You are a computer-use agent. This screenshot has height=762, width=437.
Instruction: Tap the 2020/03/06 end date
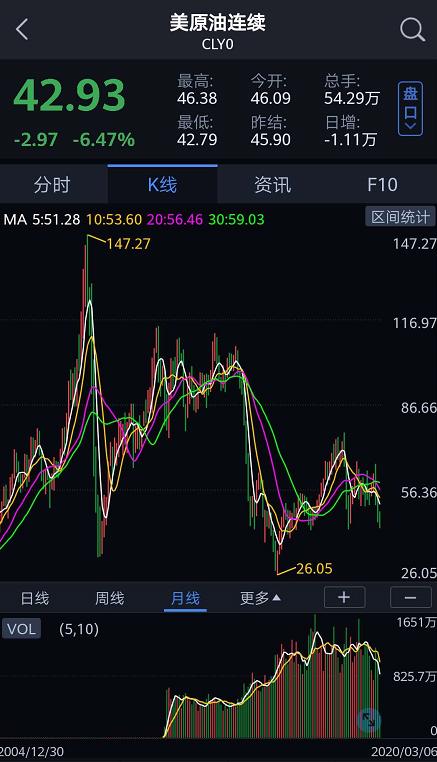point(403,752)
